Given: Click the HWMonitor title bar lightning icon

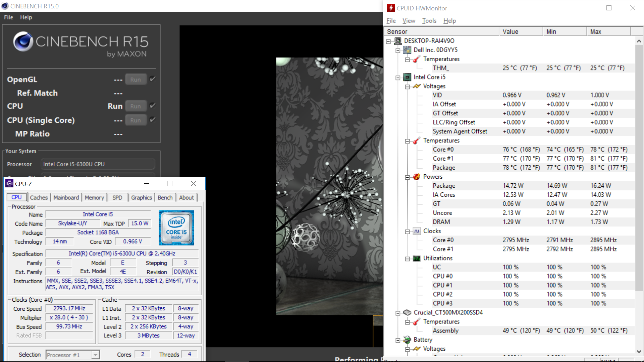Looking at the screenshot, I should click(391, 8).
